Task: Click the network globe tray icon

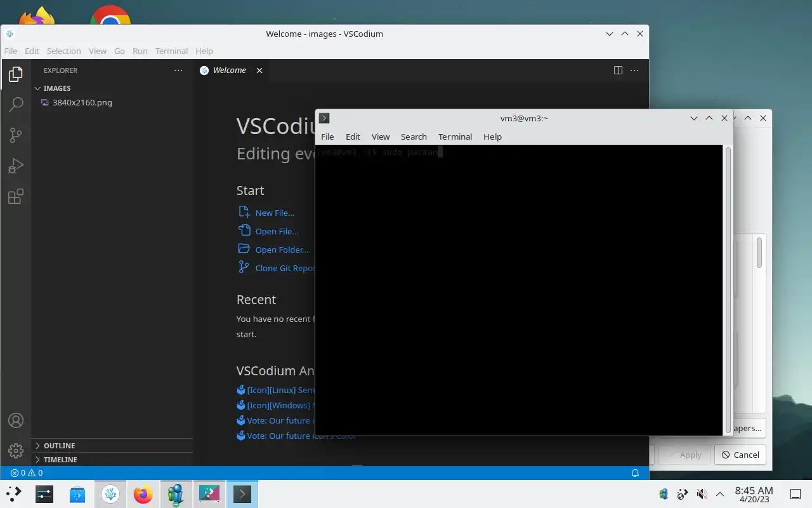Action: click(683, 494)
